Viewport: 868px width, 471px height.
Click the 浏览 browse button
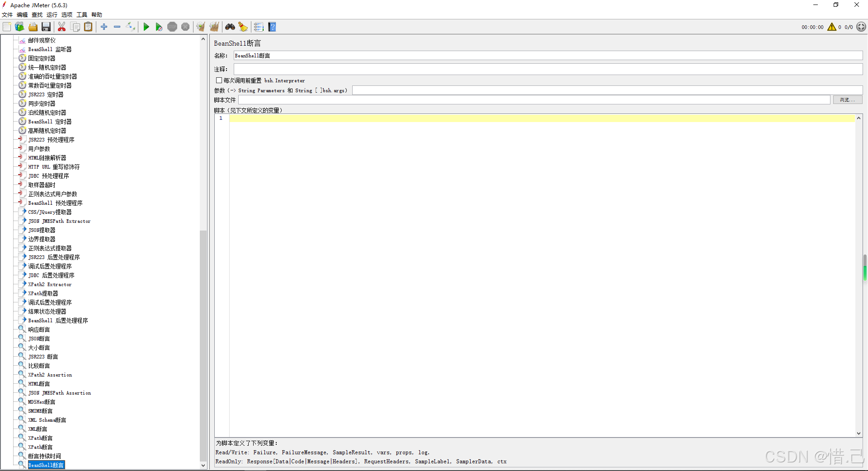pyautogui.click(x=848, y=100)
